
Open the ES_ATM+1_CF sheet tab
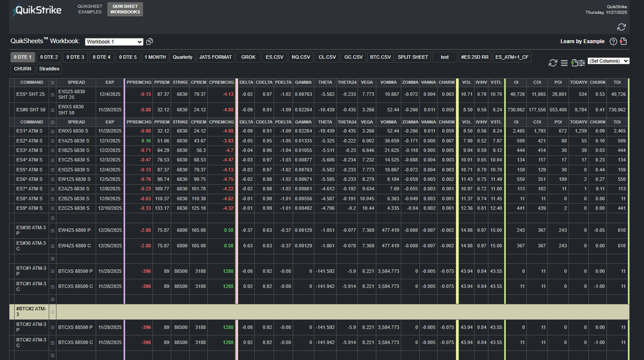(512, 57)
